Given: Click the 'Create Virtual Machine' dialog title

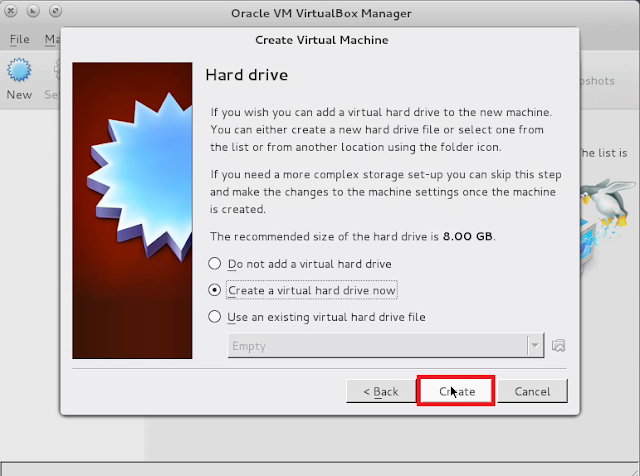Looking at the screenshot, I should pos(322,40).
